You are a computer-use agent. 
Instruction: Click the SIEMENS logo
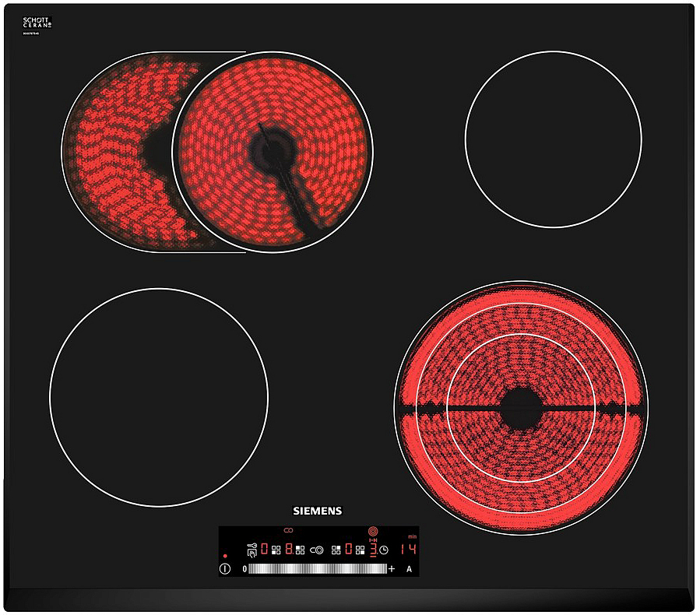pyautogui.click(x=317, y=511)
